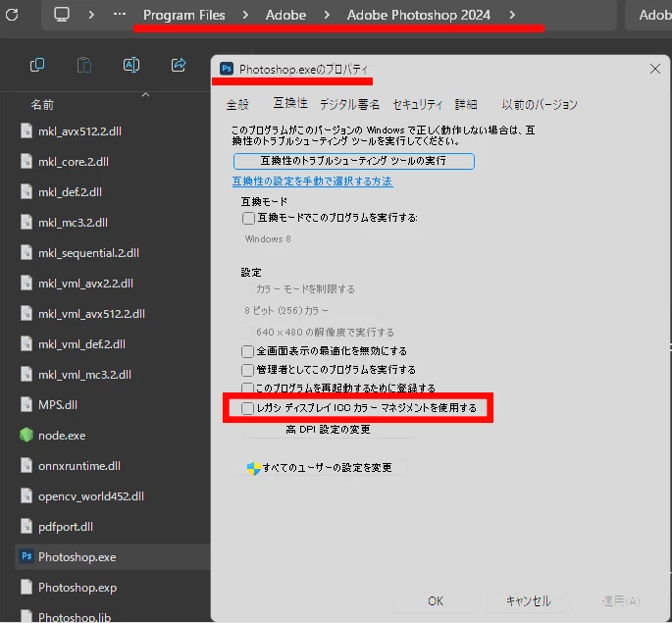Image resolution: width=672 pixels, height=623 pixels.
Task: Click すべてのユーザーの設定を変更 button
Action: tap(320, 468)
